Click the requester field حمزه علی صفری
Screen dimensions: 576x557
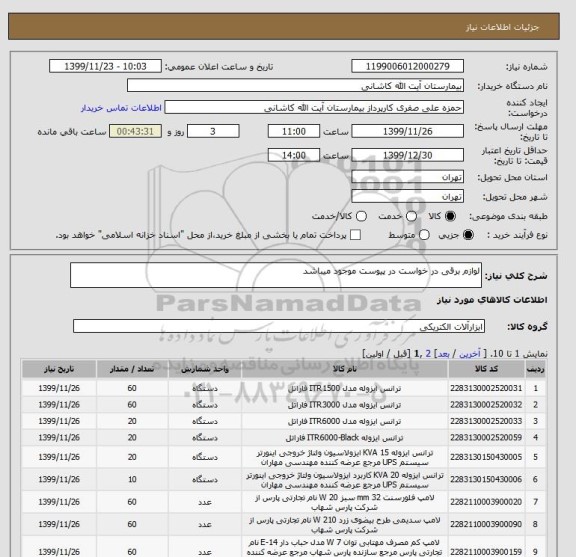tap(314, 108)
